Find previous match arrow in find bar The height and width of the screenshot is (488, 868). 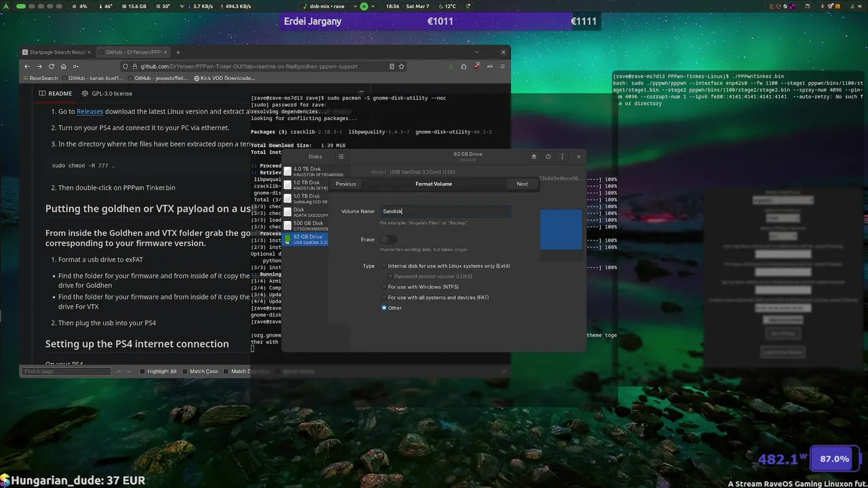119,371
